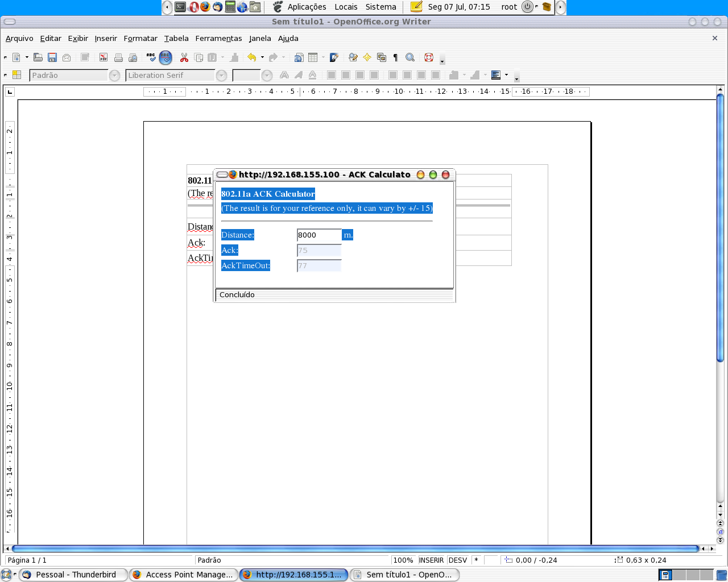
Task: Switch to http://192.168.155.1 taskbar window
Action: tap(293, 575)
